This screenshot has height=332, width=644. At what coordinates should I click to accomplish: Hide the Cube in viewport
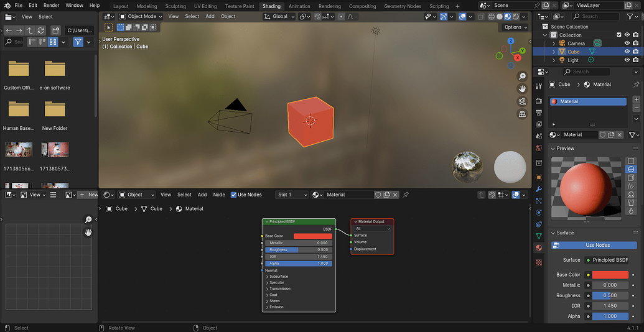tap(627, 52)
